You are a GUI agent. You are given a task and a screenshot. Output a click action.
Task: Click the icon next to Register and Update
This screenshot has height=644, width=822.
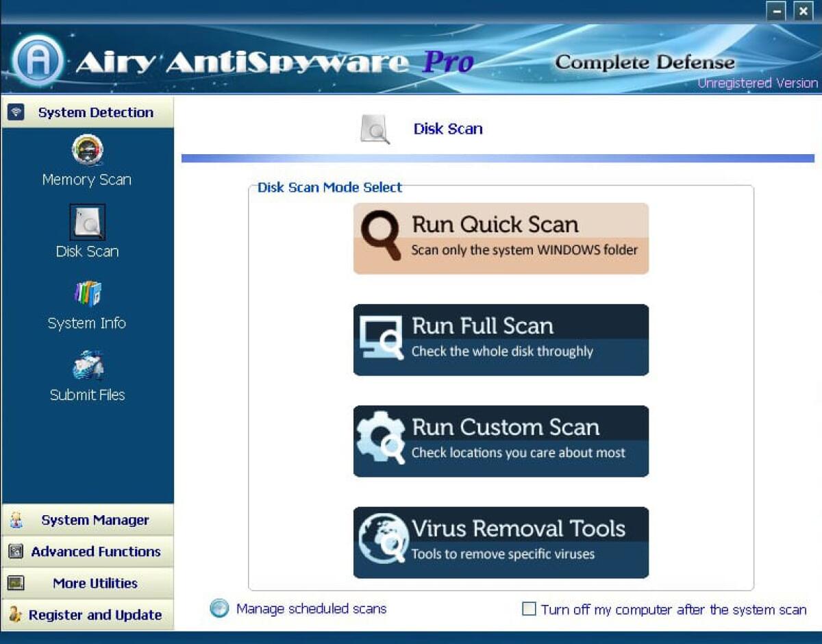point(15,615)
